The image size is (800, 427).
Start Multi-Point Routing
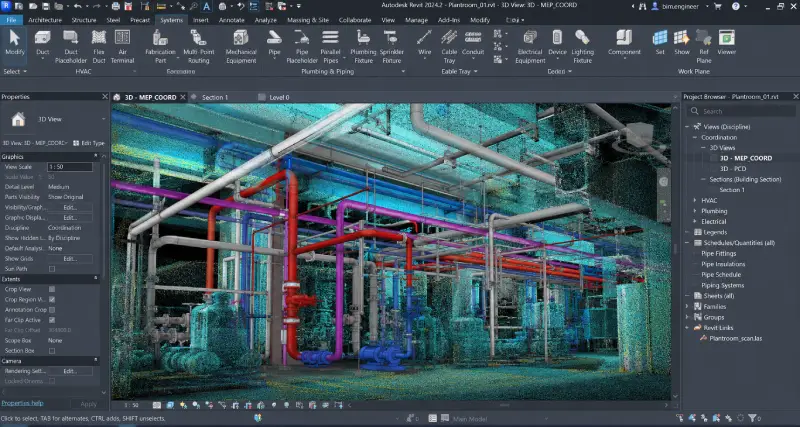pos(198,46)
